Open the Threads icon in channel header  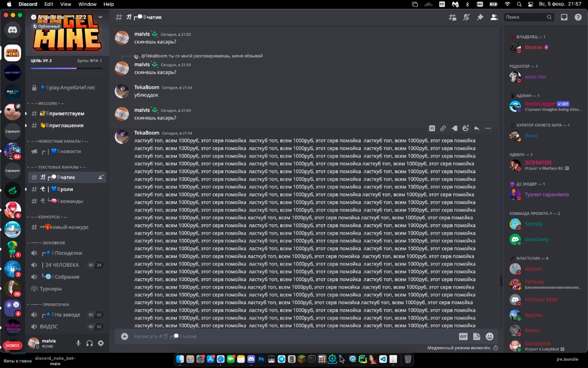pos(452,17)
